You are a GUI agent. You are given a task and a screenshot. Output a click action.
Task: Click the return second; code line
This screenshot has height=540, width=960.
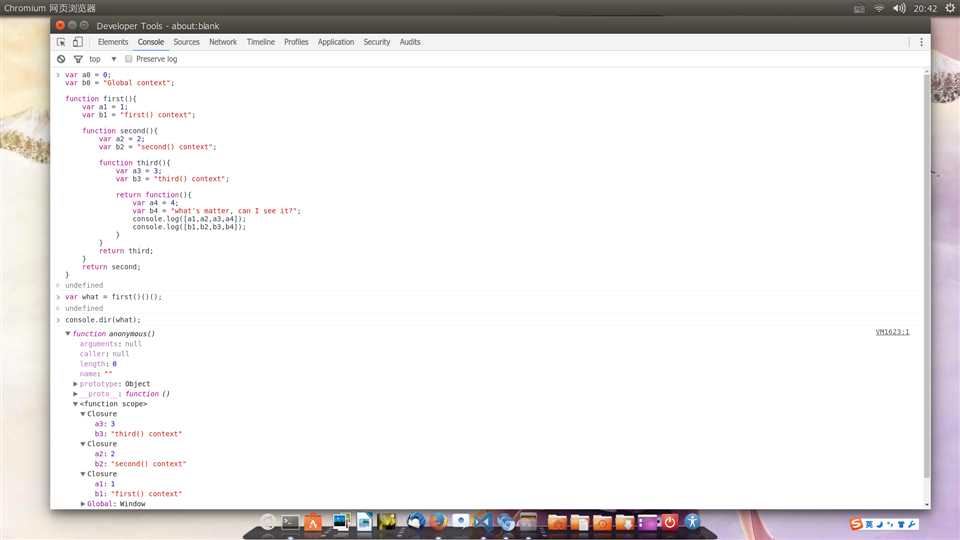point(111,267)
